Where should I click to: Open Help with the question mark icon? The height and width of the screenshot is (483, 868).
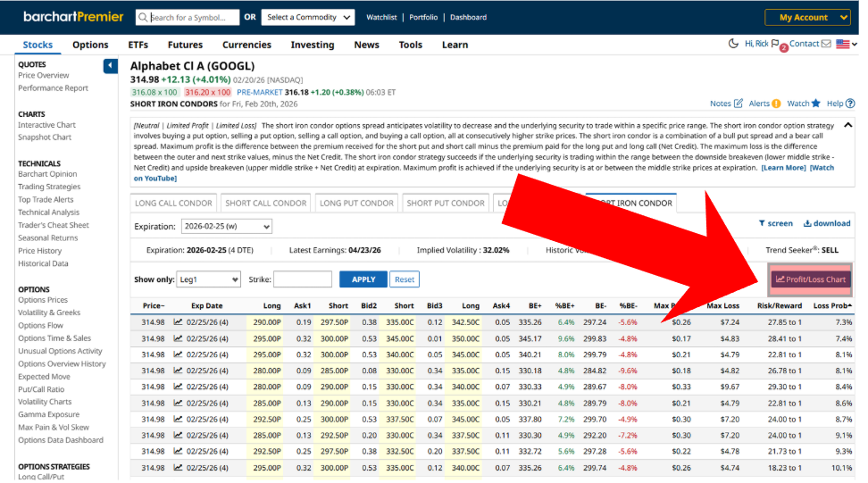(849, 104)
